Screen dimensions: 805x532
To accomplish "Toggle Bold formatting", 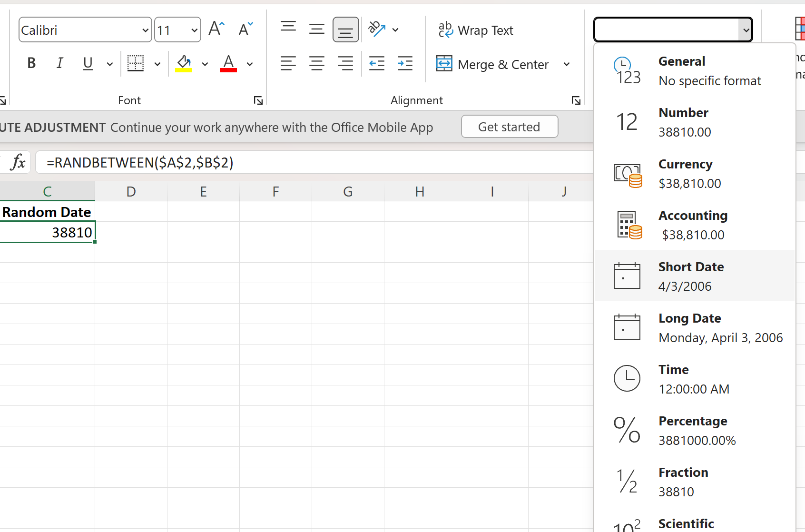I will [31, 63].
